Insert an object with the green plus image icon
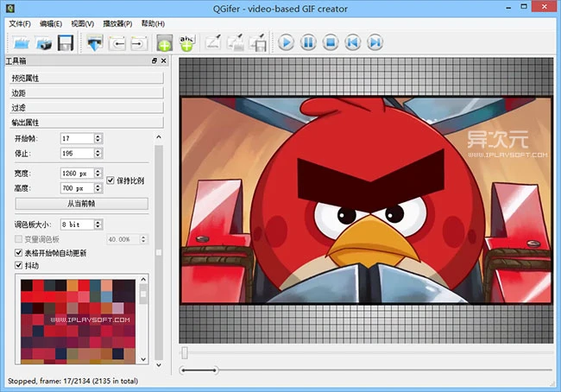561x392 pixels. point(165,43)
